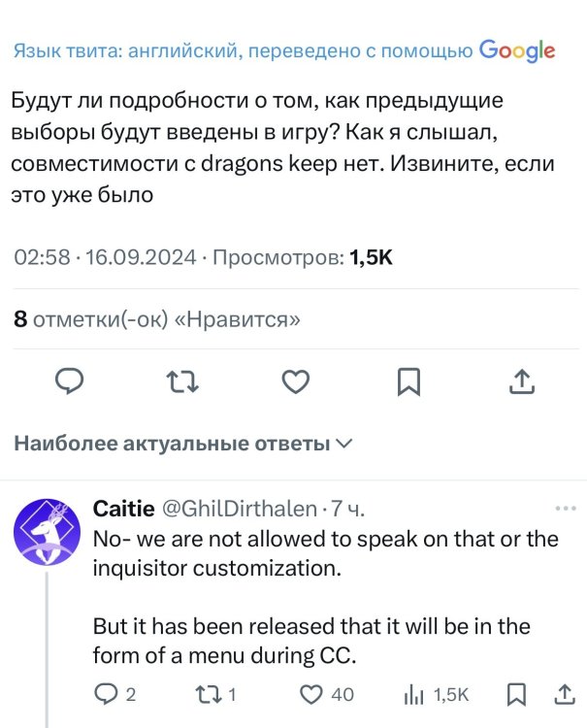
Task: Open Caitie's deer profile avatar
Action: click(x=47, y=532)
